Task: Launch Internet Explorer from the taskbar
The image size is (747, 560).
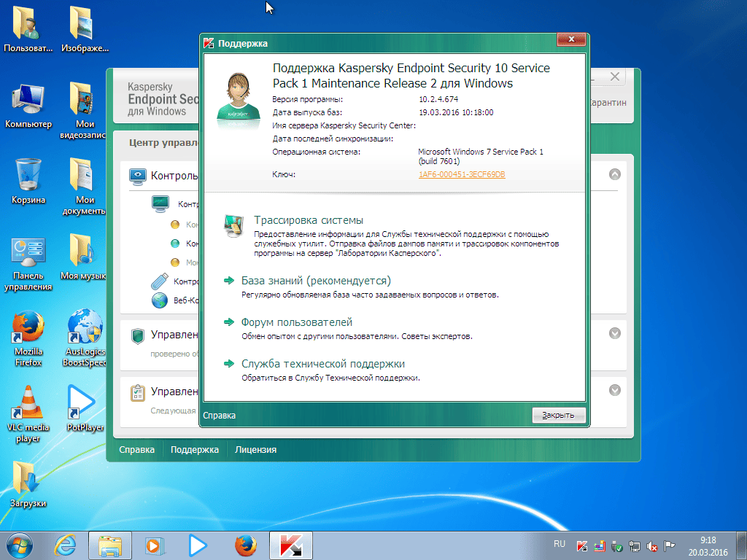Action: [65, 545]
